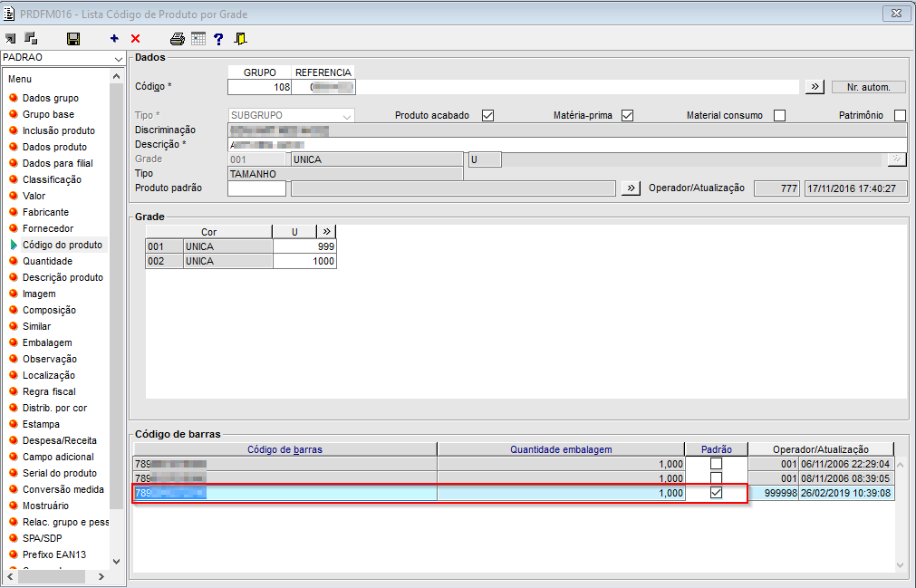
Task: Click the menu scrollbar down arrow
Action: point(116,562)
